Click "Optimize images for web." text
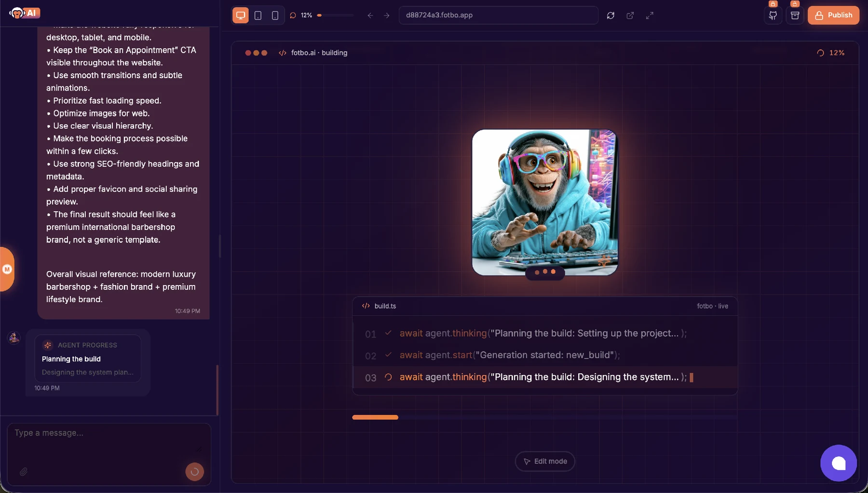The height and width of the screenshot is (493, 868). pyautogui.click(x=101, y=113)
